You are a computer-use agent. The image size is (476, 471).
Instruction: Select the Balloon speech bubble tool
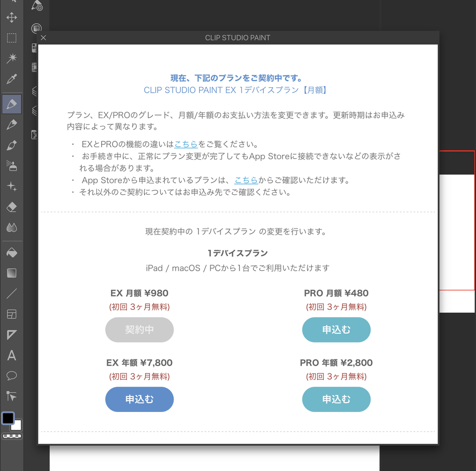pos(11,376)
